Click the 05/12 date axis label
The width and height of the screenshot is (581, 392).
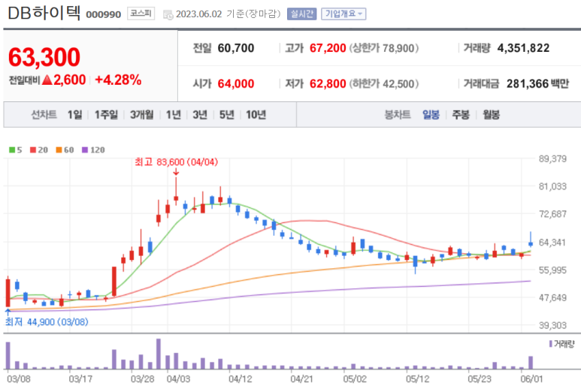[418, 379]
